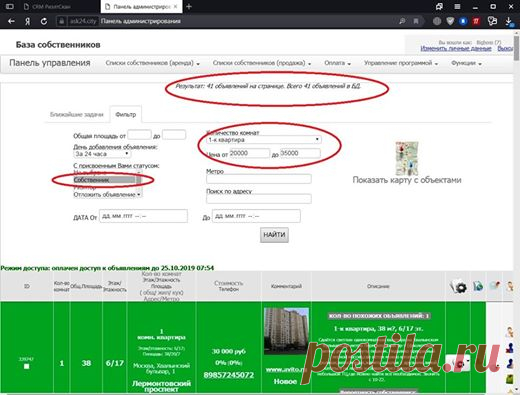Click the 'ДАТА От' date field
Viewport: 520px width, 395px height.
[x=143, y=216]
